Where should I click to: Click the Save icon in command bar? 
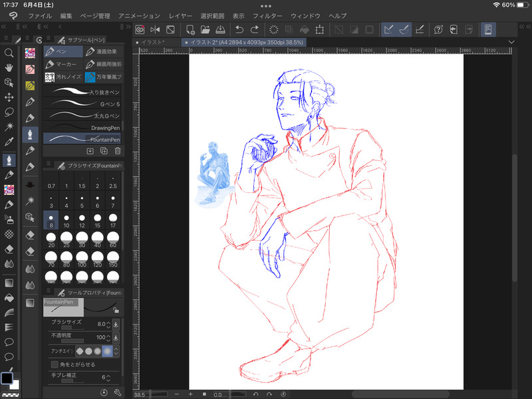pos(221,29)
